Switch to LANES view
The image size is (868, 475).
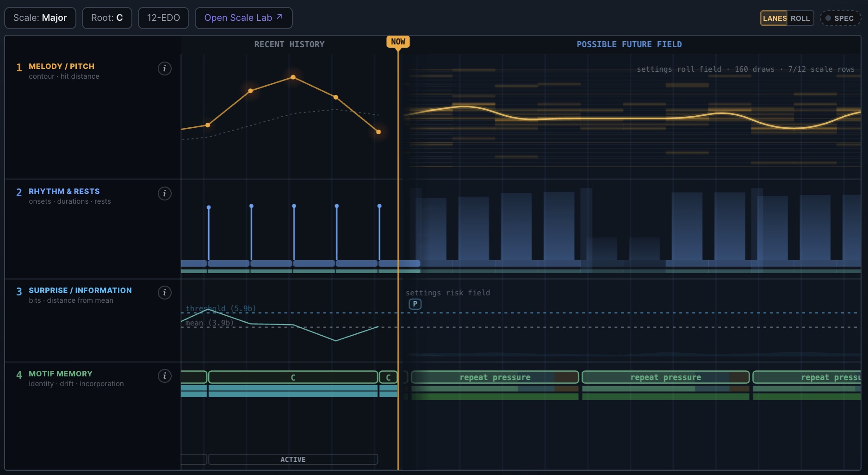click(774, 18)
